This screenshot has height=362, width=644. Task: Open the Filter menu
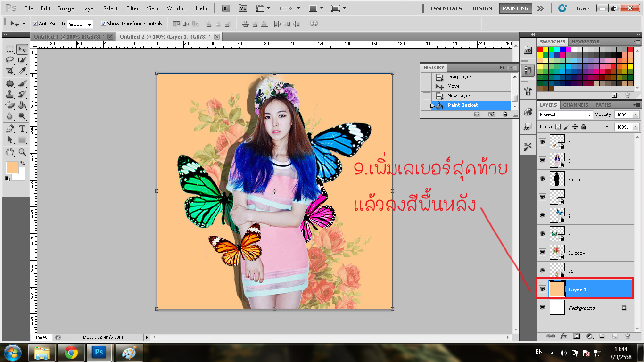pos(132,8)
